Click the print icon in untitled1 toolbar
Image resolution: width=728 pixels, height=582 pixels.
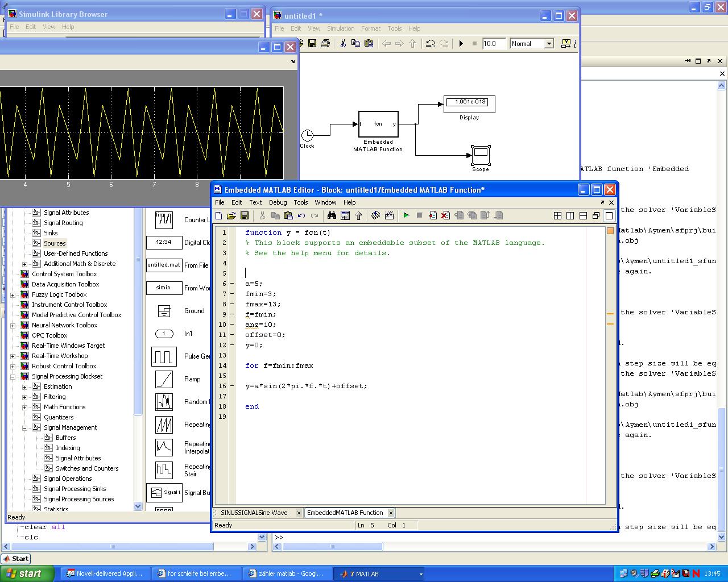click(325, 44)
